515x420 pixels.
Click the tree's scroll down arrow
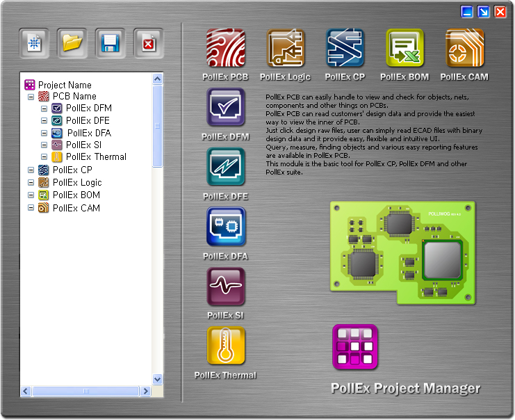(157, 379)
